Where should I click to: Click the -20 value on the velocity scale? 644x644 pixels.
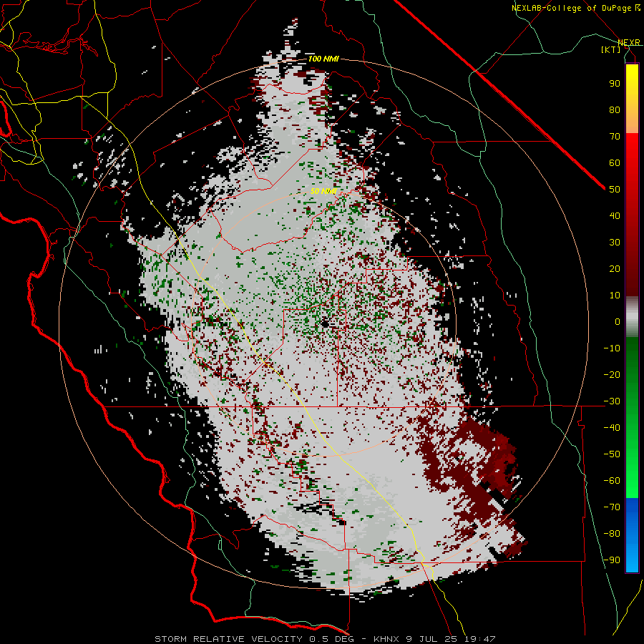[x=612, y=374]
